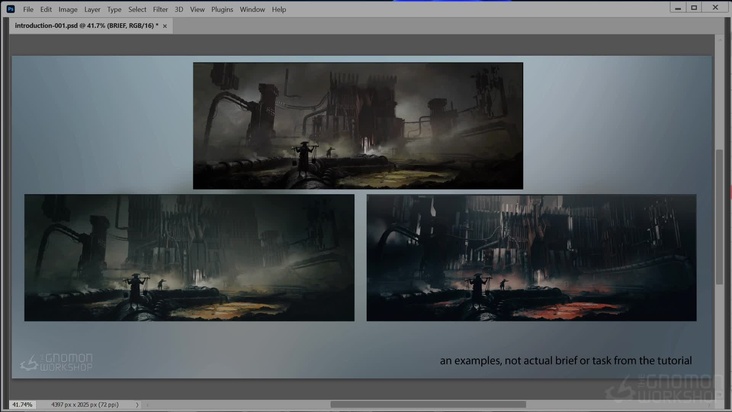Open the Image menu

(x=68, y=9)
